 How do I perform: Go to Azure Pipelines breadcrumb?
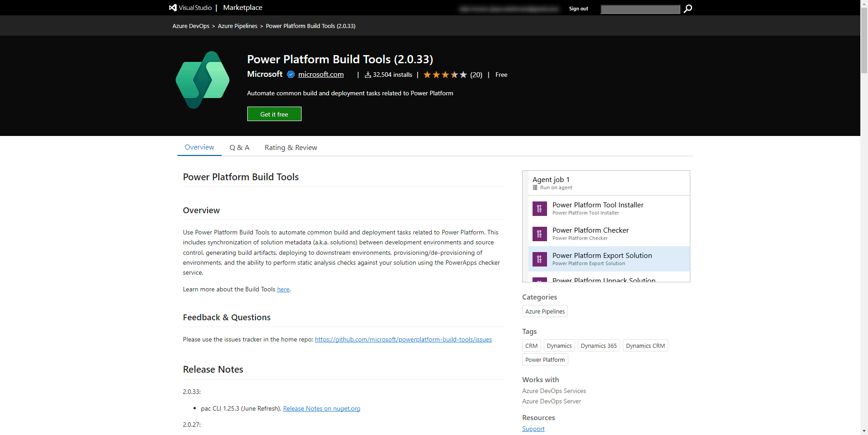click(x=237, y=26)
